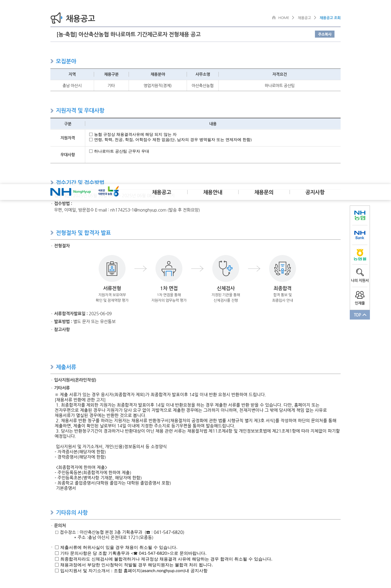Click the 신체검사 stethoscope icon

(x=226, y=268)
